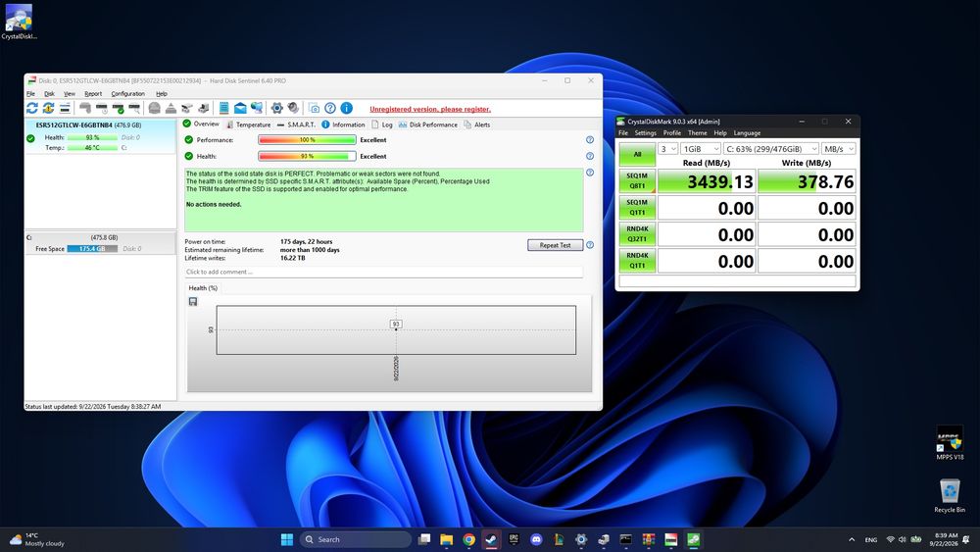Open the MB/s unit dropdown
This screenshot has width=980, height=552.
[838, 149]
